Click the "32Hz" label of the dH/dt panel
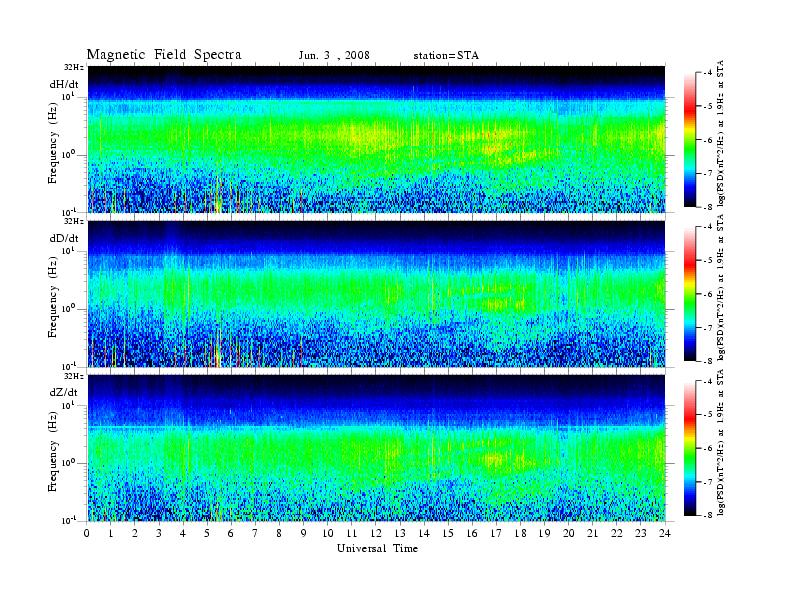 pos(74,67)
